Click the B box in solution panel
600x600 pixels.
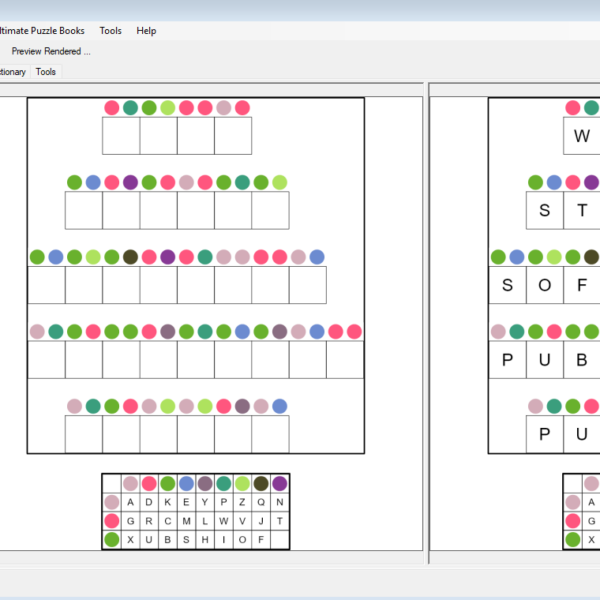click(x=582, y=360)
